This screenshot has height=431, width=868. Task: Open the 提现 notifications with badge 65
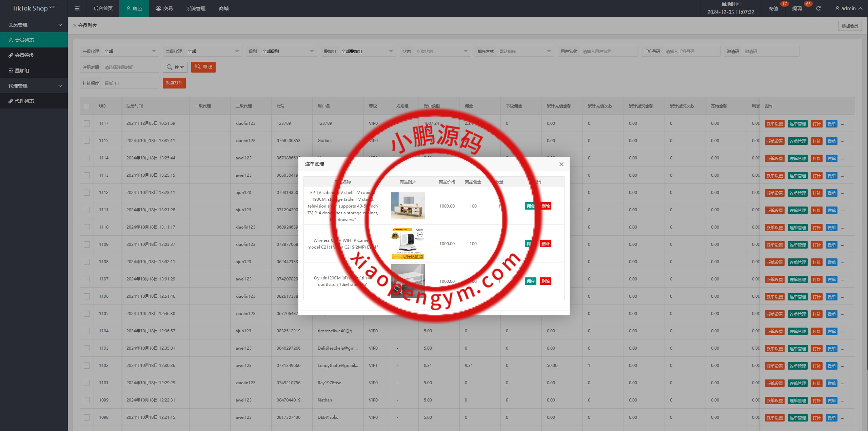[797, 8]
